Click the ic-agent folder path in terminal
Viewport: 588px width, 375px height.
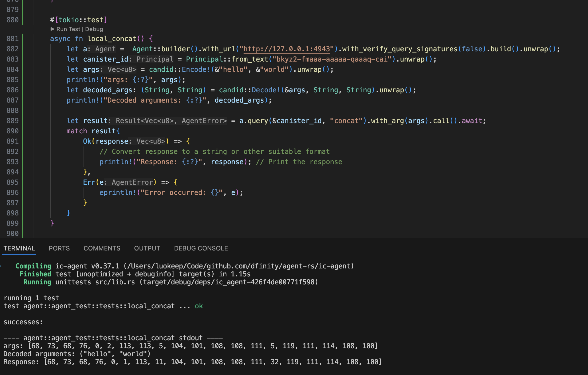(239, 266)
